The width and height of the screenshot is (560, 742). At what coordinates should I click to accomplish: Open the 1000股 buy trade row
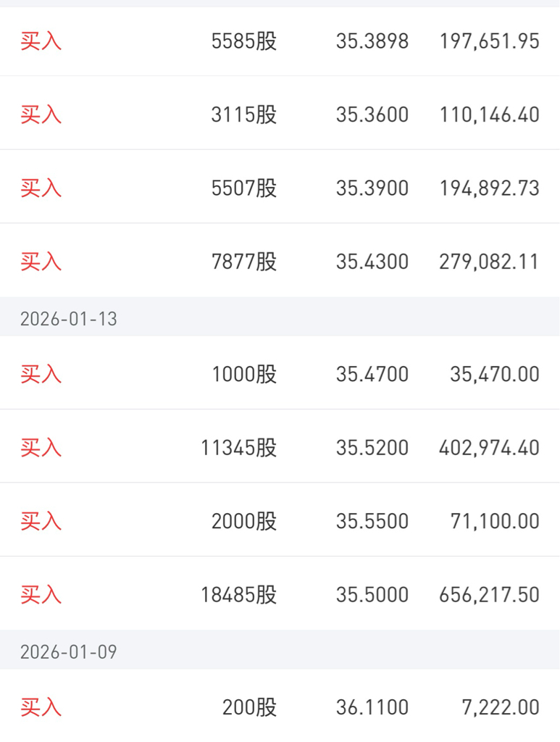point(243,375)
